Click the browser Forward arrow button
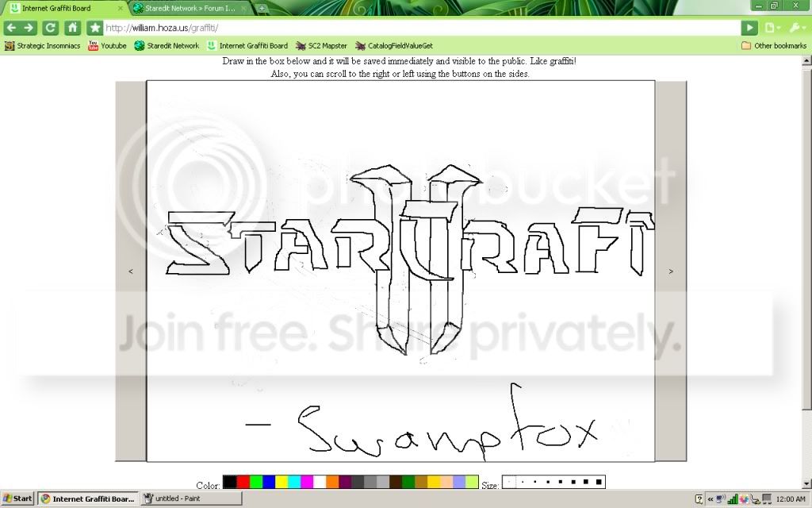This screenshot has height=508, width=812. click(30, 28)
